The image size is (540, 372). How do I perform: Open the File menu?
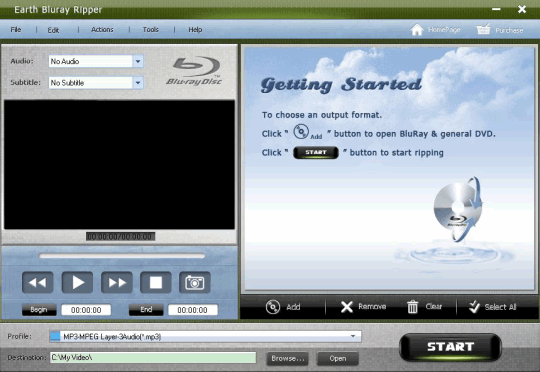click(15, 30)
